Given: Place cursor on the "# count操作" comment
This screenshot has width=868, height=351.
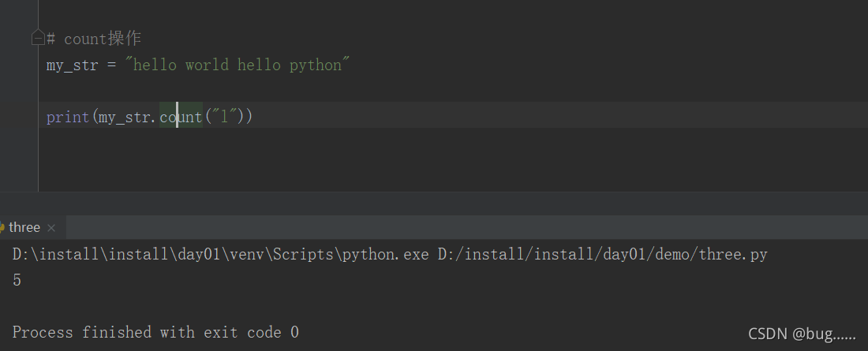Looking at the screenshot, I should (94, 39).
